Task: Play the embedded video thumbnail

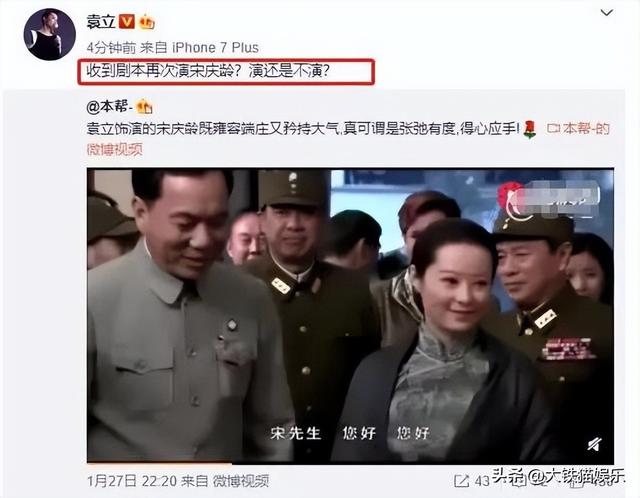Action: (x=350, y=316)
